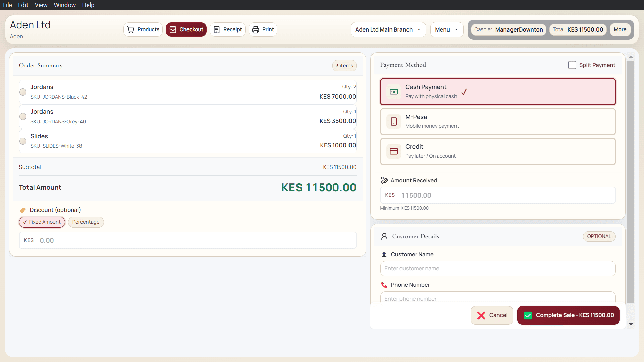Click the Checkout box icon
The height and width of the screenshot is (362, 644).
click(173, 29)
